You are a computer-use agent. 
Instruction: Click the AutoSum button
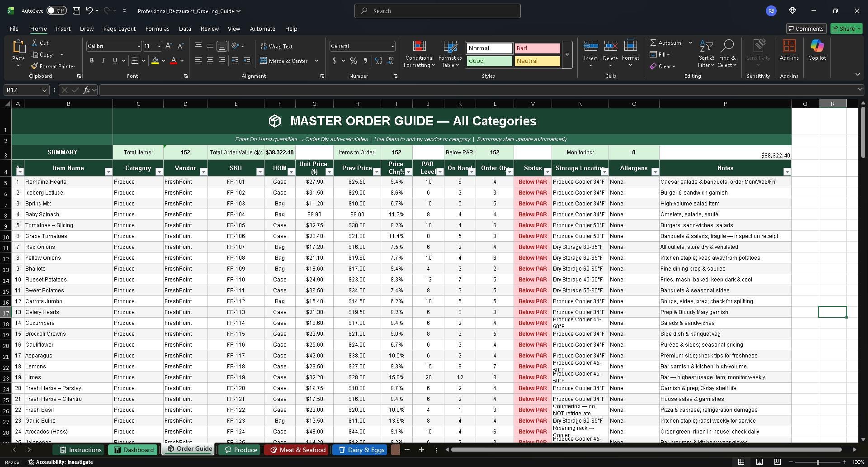pos(665,43)
